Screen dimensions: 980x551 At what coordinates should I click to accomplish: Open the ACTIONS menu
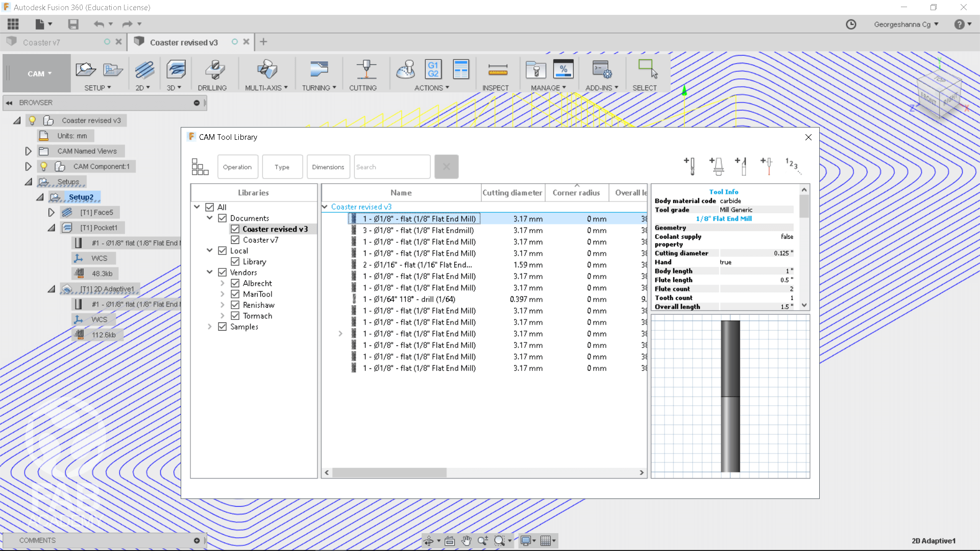point(431,88)
